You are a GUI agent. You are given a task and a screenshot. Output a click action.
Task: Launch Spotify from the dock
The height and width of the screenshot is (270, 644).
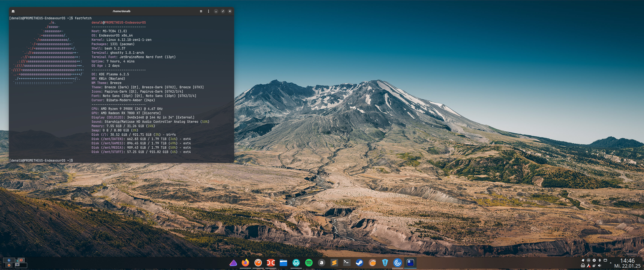point(309,262)
